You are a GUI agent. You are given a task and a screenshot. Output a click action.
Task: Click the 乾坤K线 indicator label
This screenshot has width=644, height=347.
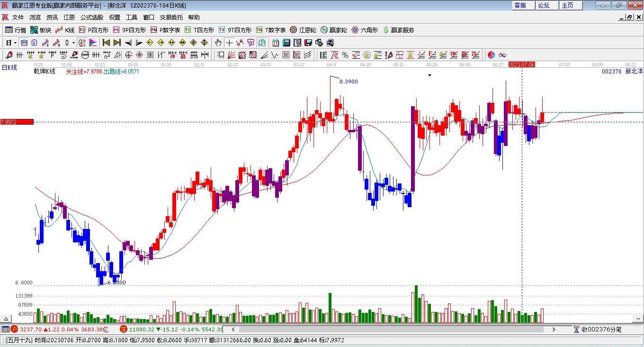click(x=45, y=72)
